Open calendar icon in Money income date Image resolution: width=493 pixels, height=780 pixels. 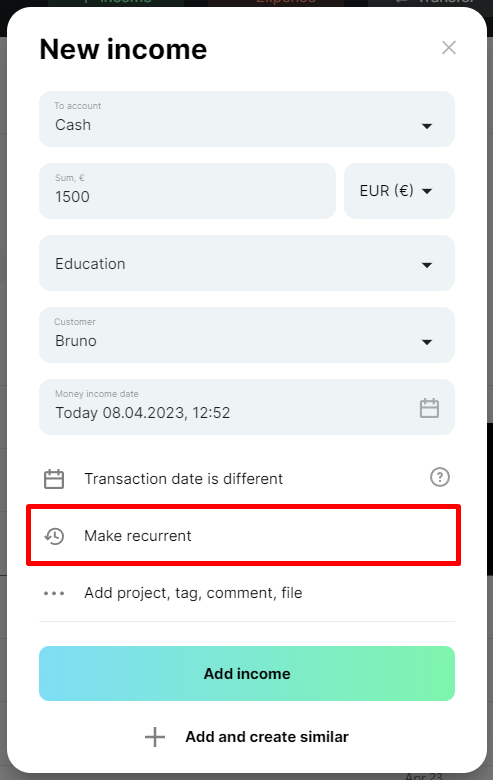(x=429, y=408)
